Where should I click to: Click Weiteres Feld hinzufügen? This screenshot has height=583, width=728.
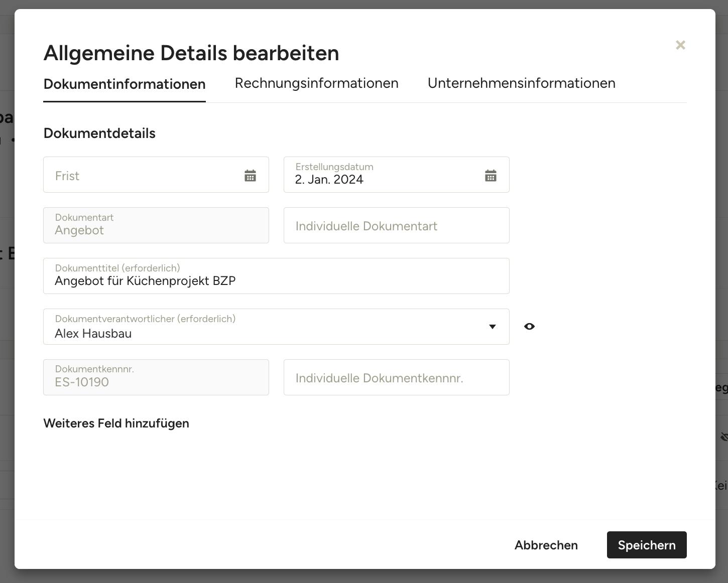coord(116,423)
